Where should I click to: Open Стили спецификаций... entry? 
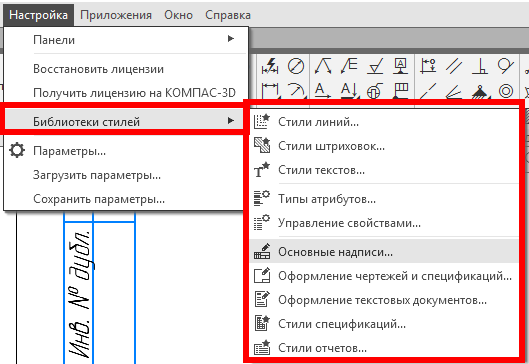point(384,324)
